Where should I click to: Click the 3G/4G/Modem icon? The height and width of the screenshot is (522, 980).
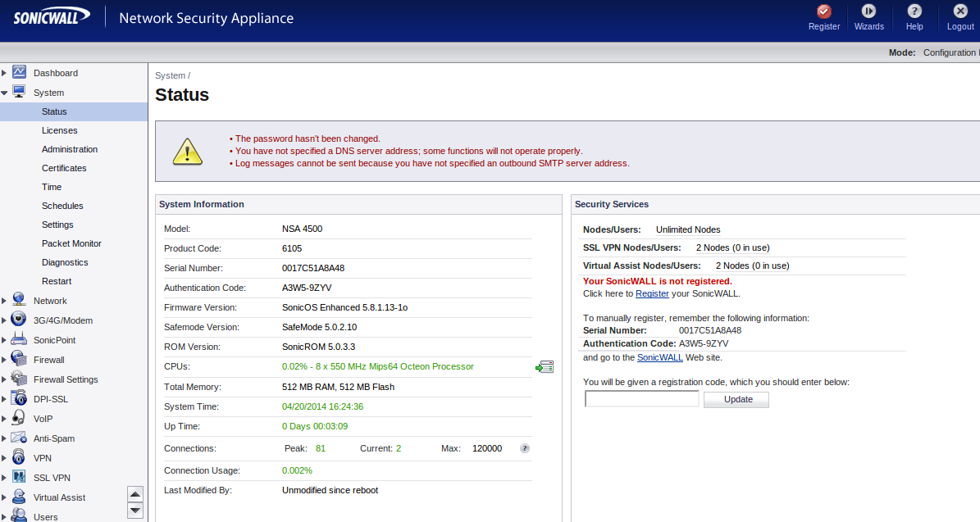click(20, 320)
